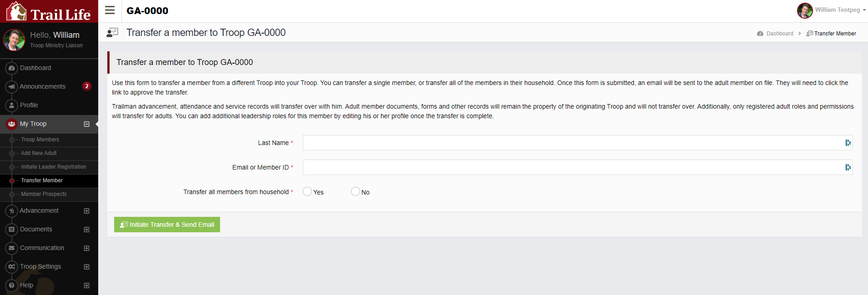Viewport: 868px width, 295px height.
Task: Expand the Troop Settings section
Action: [x=86, y=267]
